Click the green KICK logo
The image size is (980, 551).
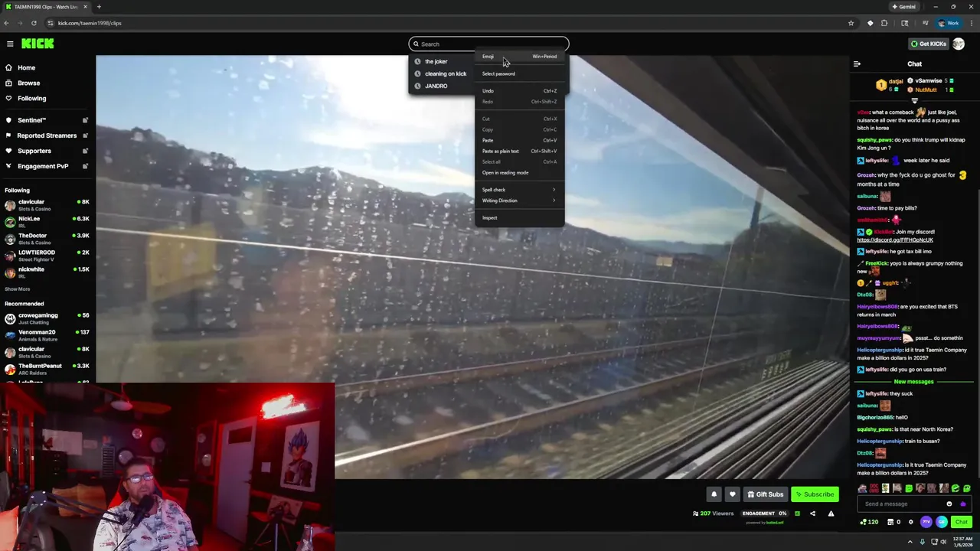[38, 44]
